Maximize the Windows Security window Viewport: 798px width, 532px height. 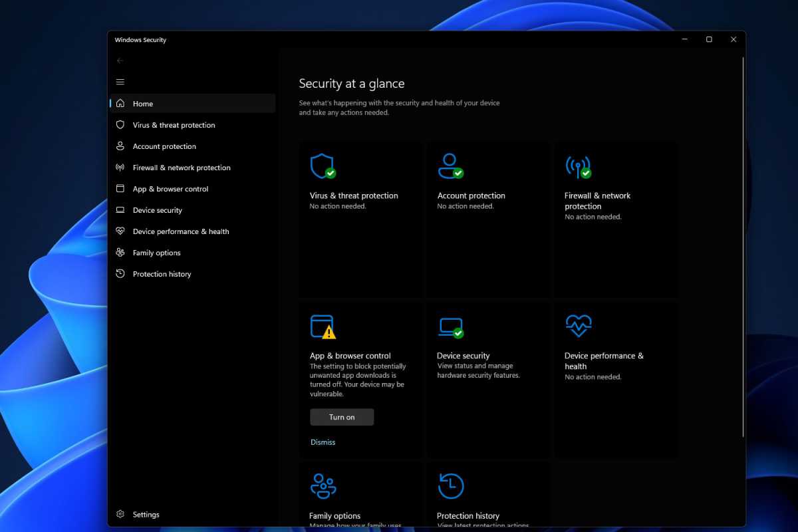click(709, 39)
